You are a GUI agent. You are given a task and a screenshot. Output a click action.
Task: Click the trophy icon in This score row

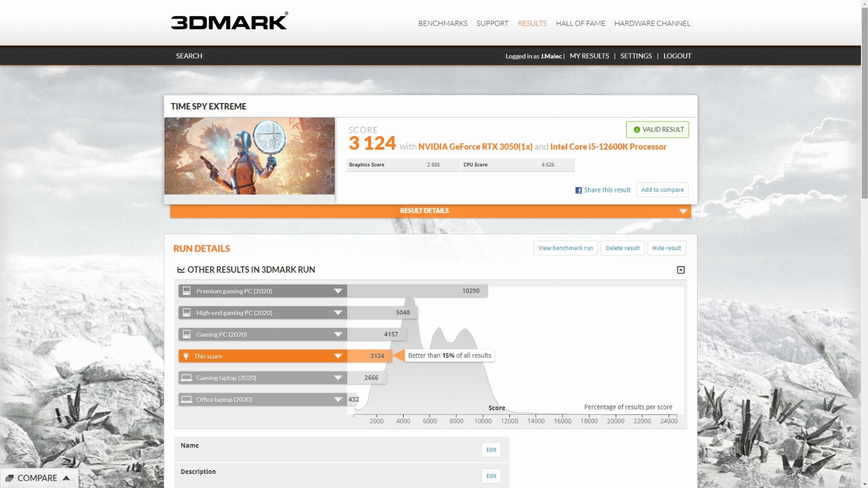186,356
